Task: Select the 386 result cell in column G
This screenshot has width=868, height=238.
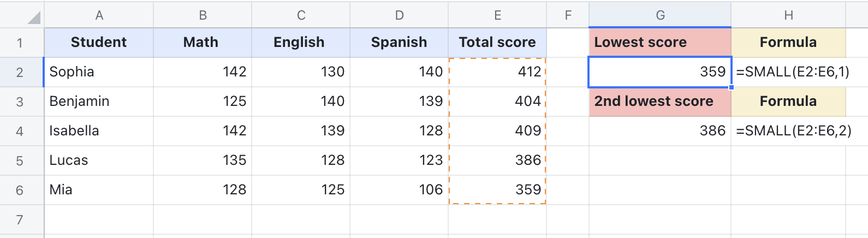Action: point(660,131)
